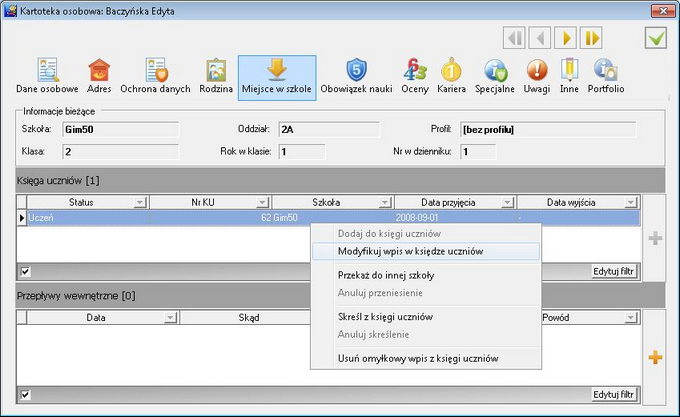This screenshot has height=417, width=680.
Task: Click the Rok w klasie field
Action: pyautogui.click(x=302, y=152)
